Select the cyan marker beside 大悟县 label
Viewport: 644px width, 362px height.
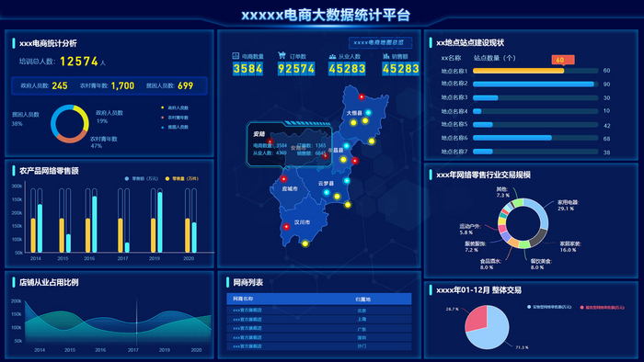(x=368, y=113)
